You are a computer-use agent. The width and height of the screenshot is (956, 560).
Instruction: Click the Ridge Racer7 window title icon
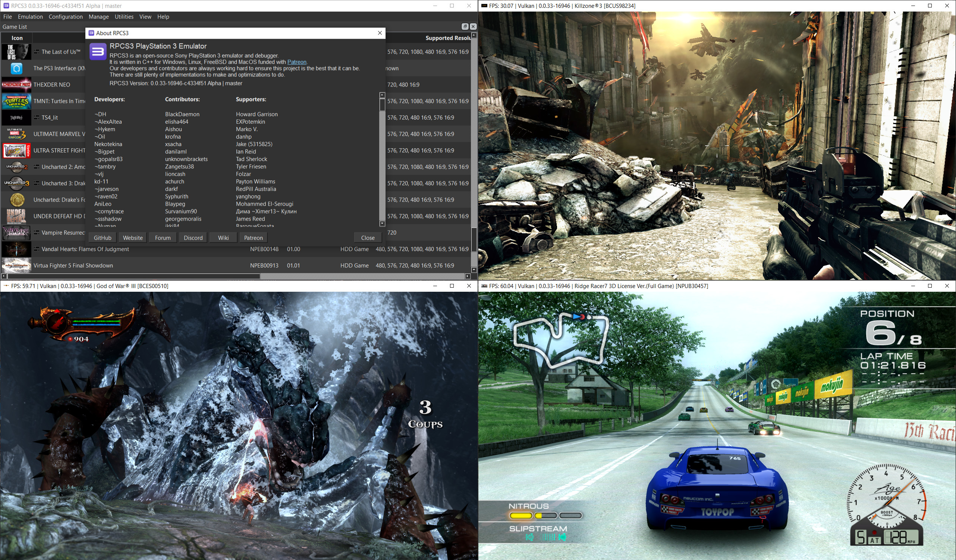tap(484, 286)
